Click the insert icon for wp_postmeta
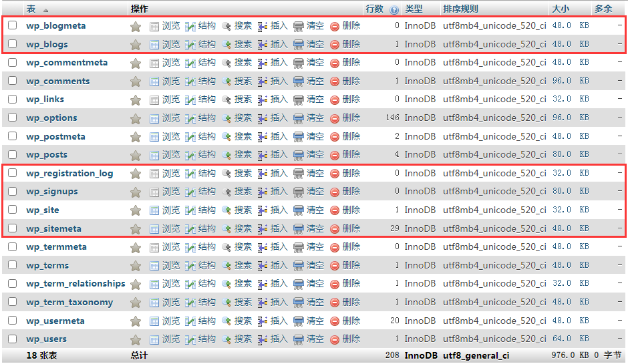 click(263, 137)
